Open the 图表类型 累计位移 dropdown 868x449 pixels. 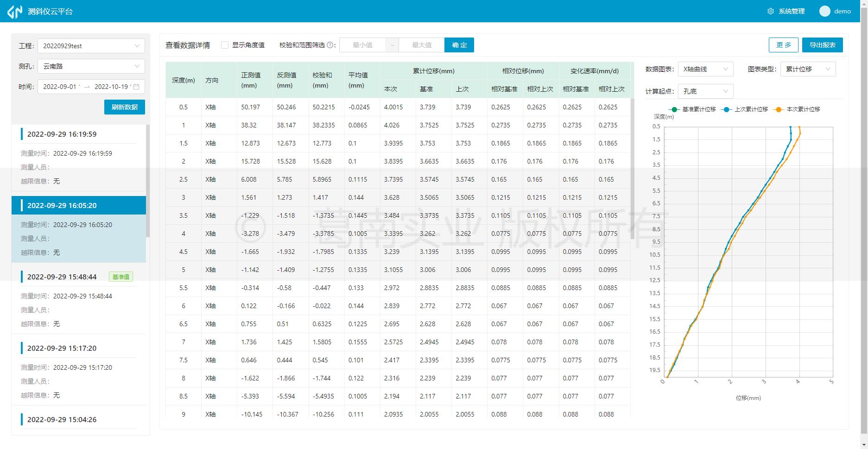pyautogui.click(x=808, y=69)
